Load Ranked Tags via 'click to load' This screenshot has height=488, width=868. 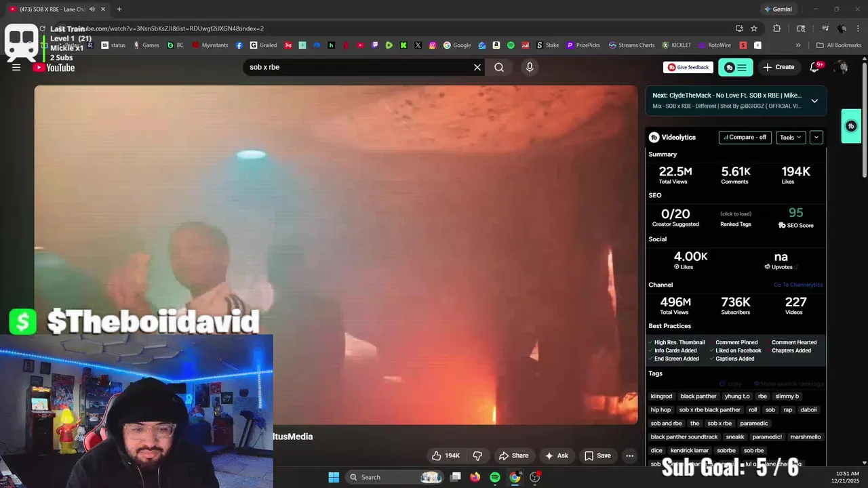[x=736, y=213]
